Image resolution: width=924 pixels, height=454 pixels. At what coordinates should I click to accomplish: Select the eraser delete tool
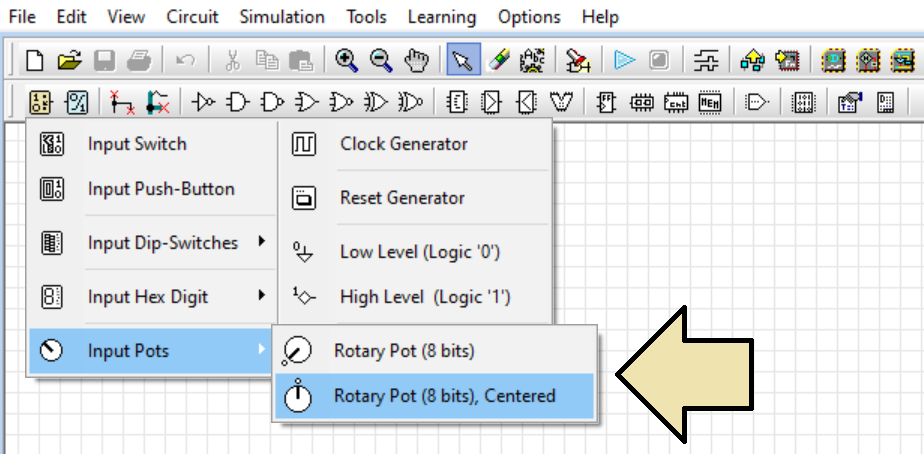click(x=499, y=60)
